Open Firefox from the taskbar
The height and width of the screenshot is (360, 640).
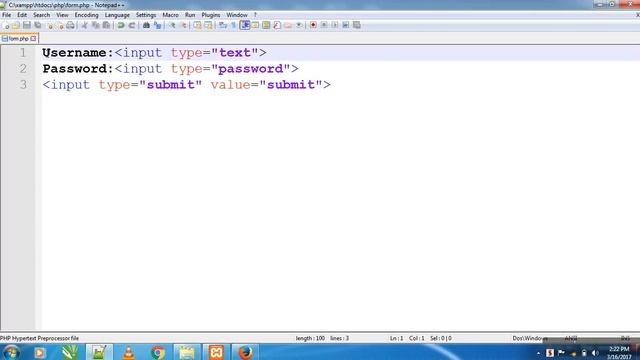coord(245,352)
